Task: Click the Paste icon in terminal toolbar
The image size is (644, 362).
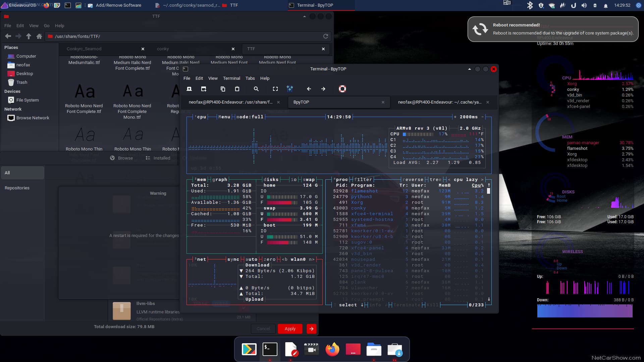Action: click(x=237, y=89)
